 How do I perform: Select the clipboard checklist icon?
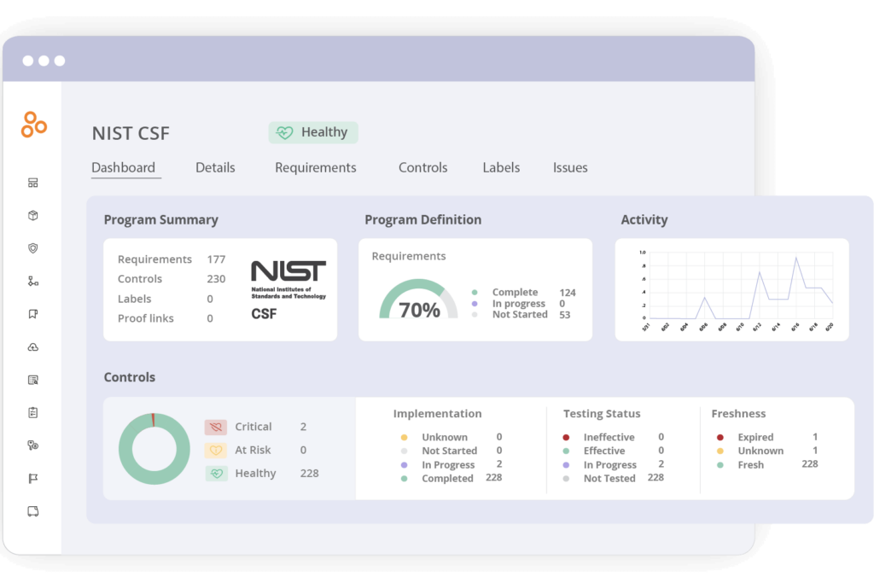click(x=32, y=411)
